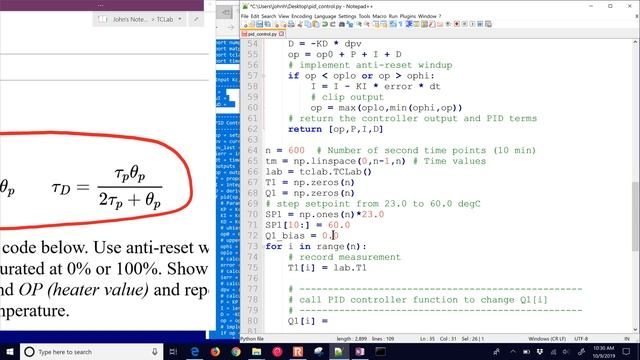
Task: Open File Explorer from the taskbar
Action: pos(256,351)
